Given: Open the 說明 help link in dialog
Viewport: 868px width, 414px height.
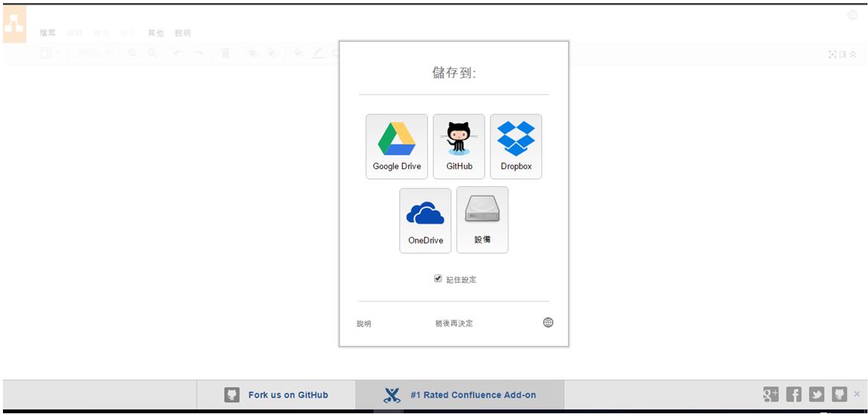Looking at the screenshot, I should [364, 324].
